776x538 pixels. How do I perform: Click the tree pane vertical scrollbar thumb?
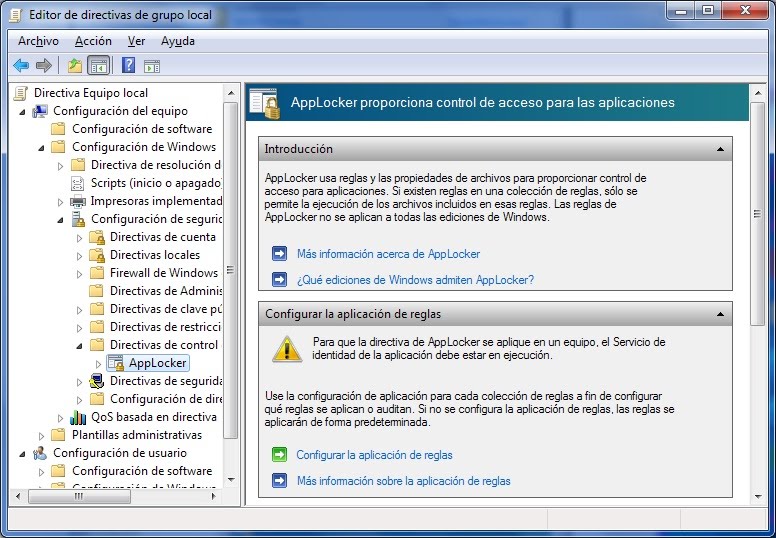pos(231,270)
